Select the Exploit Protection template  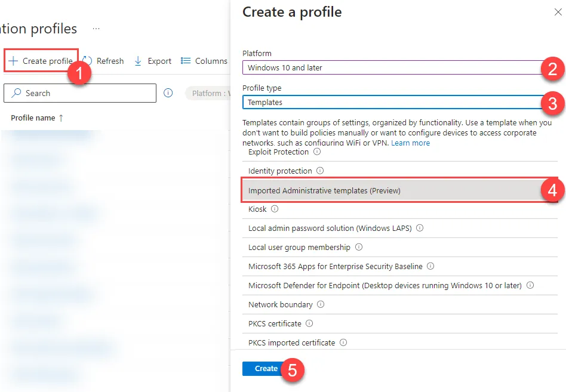pos(400,152)
